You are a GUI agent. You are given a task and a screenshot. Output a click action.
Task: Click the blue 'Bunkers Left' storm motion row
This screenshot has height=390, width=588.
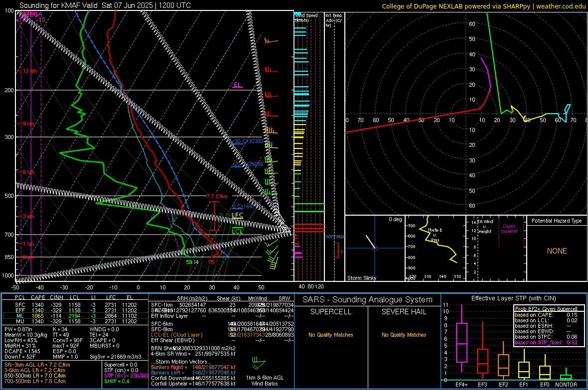[x=193, y=373]
